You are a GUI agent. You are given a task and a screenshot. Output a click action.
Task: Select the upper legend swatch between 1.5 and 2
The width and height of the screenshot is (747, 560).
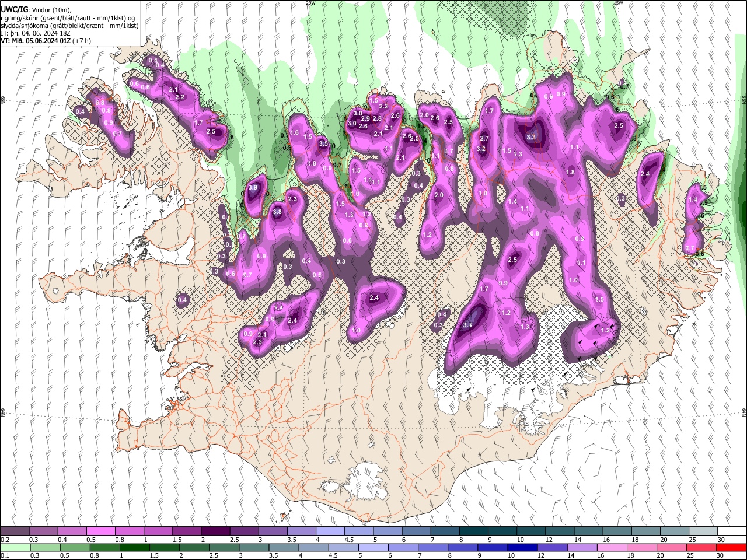(186, 531)
